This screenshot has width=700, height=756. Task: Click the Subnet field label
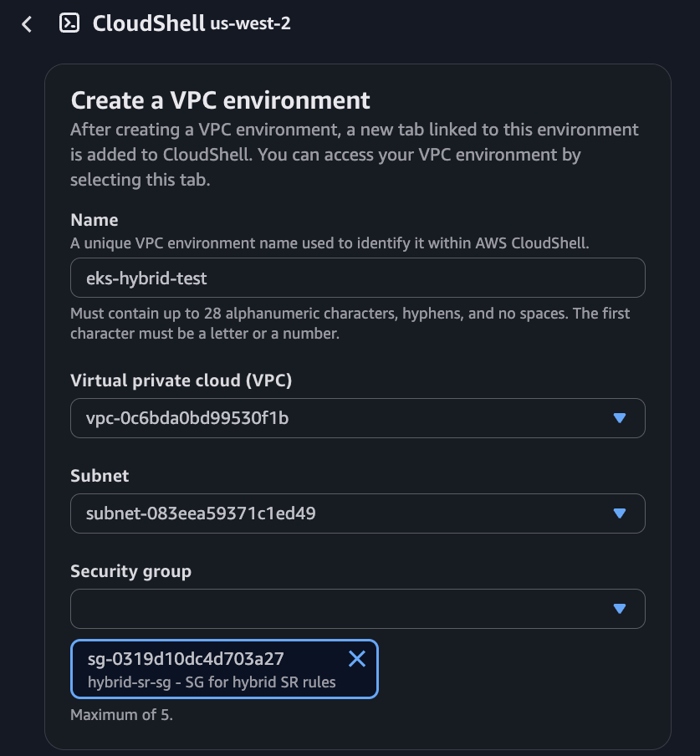(x=100, y=476)
